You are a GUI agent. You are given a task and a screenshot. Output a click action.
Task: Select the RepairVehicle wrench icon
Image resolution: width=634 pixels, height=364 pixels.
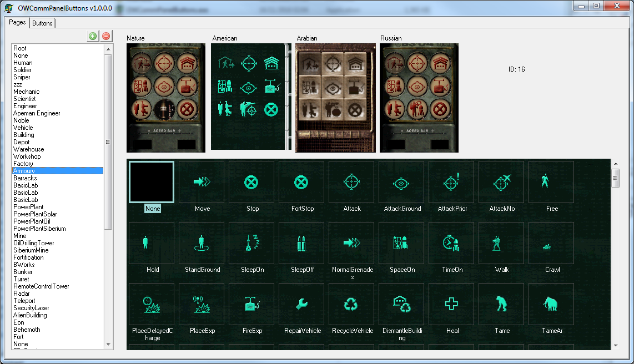(301, 304)
